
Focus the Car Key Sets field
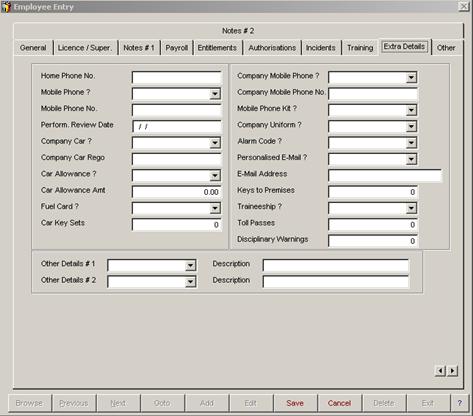tap(176, 225)
